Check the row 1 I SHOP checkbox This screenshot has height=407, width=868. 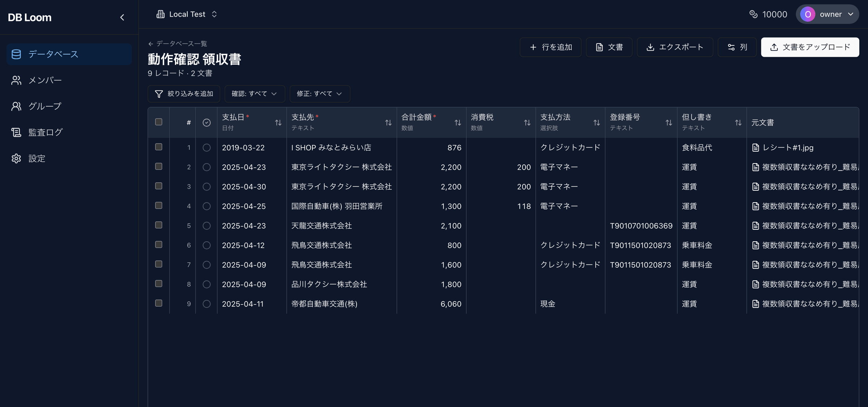158,147
